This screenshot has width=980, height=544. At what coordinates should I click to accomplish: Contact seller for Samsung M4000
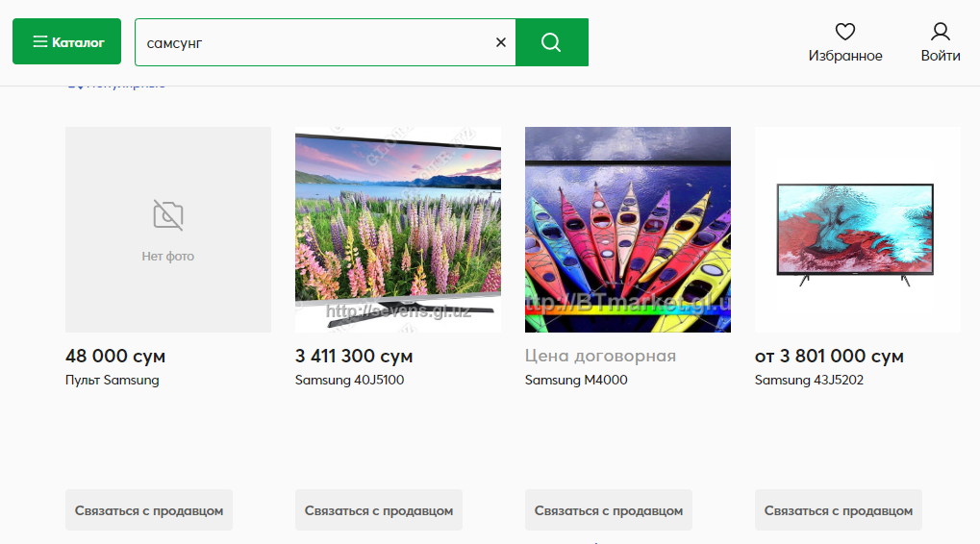pyautogui.click(x=609, y=510)
